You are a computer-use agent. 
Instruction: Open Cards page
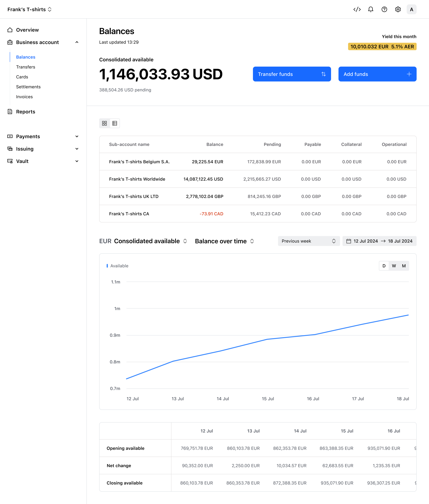tap(22, 77)
